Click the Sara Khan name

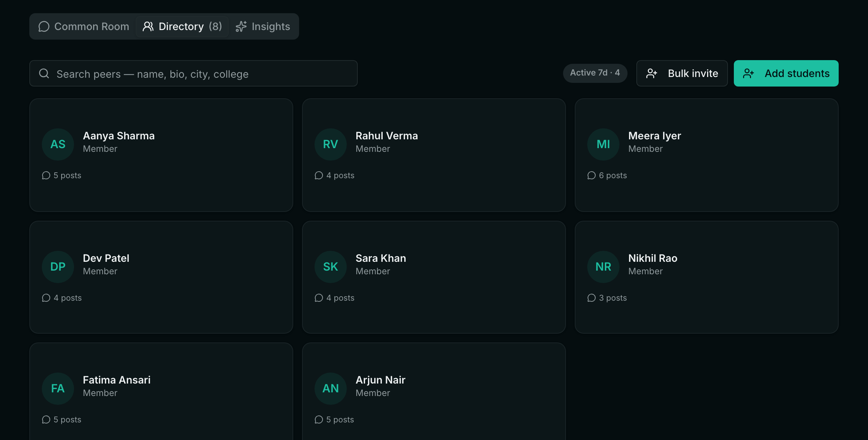point(381,258)
